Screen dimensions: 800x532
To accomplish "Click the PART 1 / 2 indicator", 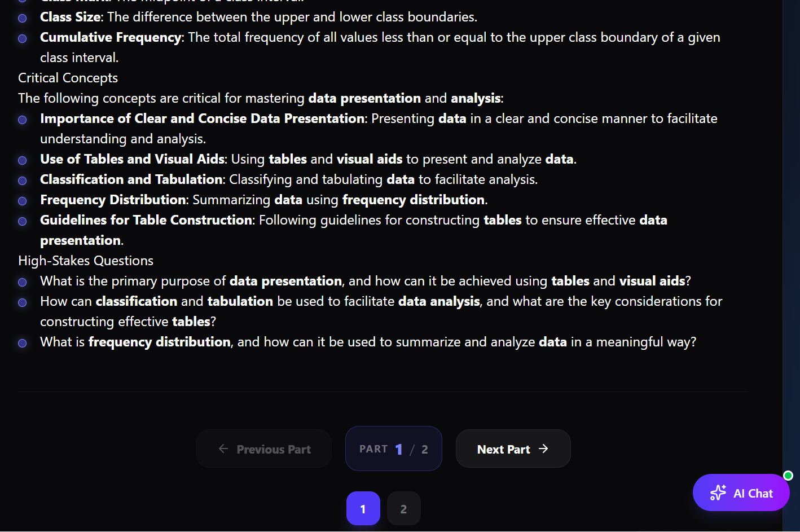I will click(393, 449).
